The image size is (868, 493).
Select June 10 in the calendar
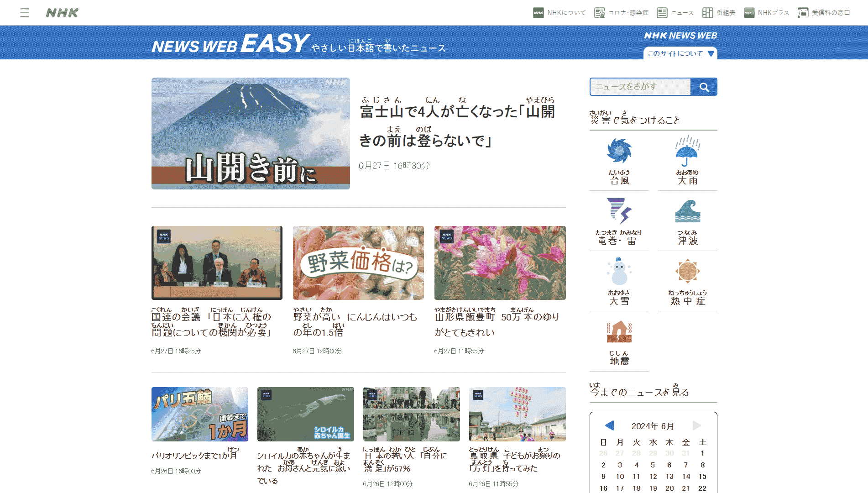620,476
